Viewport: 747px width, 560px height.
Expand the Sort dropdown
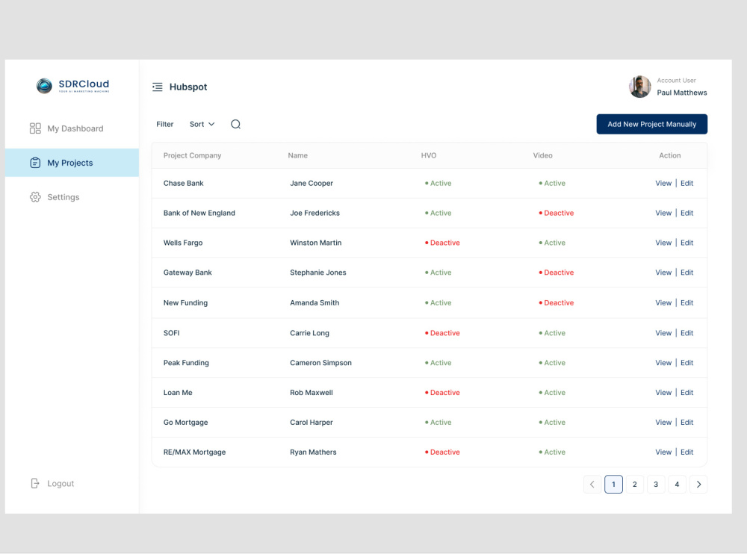pos(202,124)
